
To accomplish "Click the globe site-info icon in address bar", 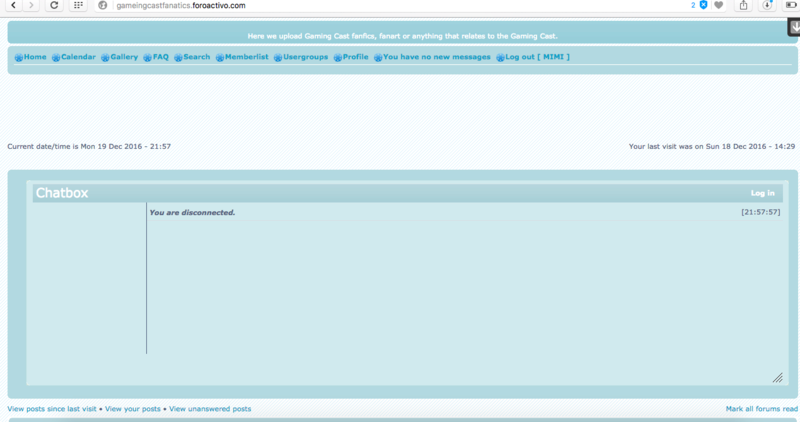I will (103, 6).
